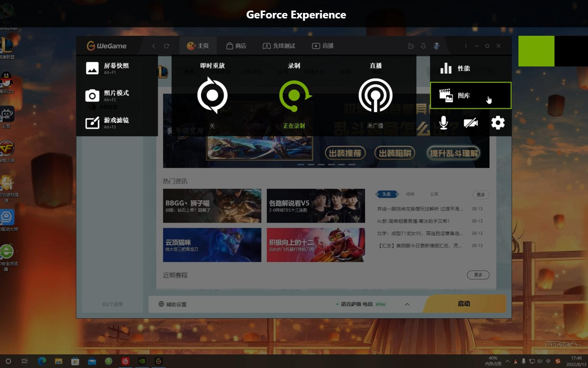Open 辅助设置 settings
Screen dimensions: 588x368
(x=172, y=304)
